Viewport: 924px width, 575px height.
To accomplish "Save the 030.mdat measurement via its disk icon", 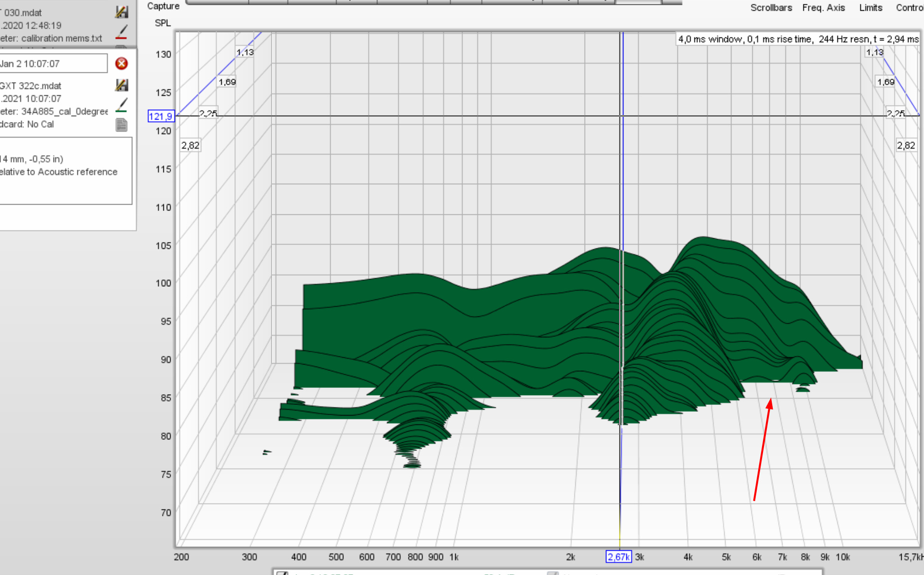I will coord(122,12).
